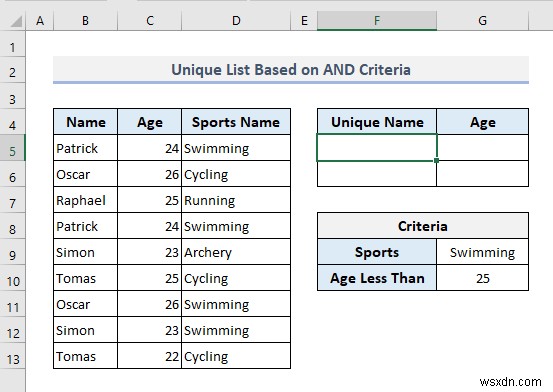Click the 'Criteria' header cell
The image size is (553, 392).
tap(423, 226)
